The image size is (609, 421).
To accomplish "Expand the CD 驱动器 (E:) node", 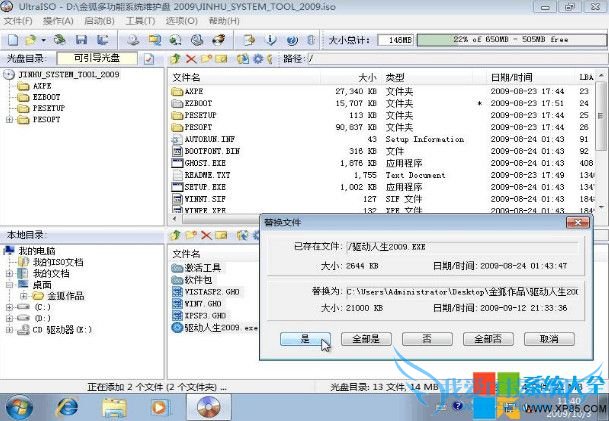I will (9, 330).
